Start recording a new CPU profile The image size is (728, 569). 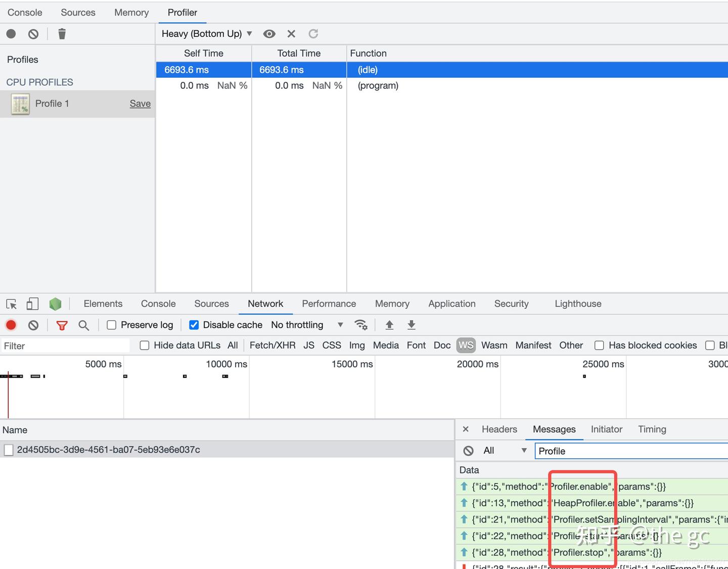[11, 34]
